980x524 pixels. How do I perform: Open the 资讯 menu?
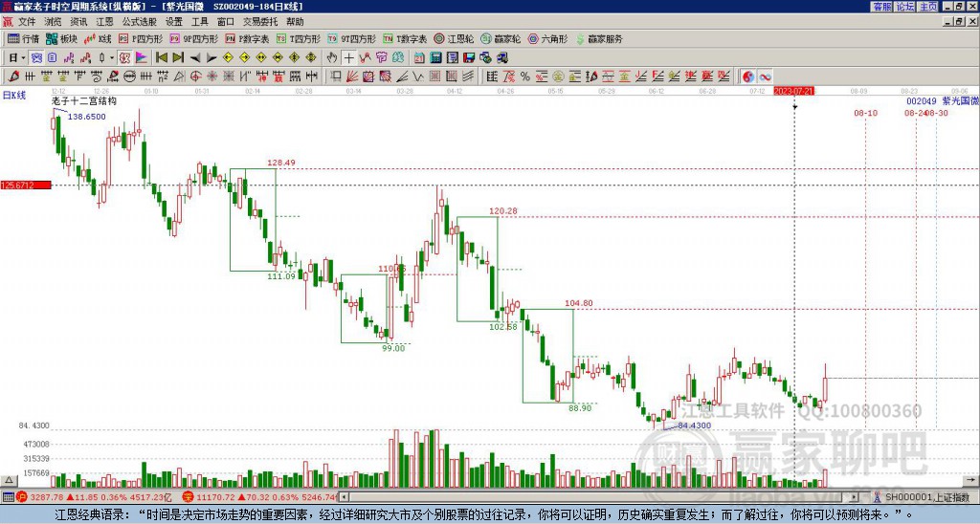(78, 22)
